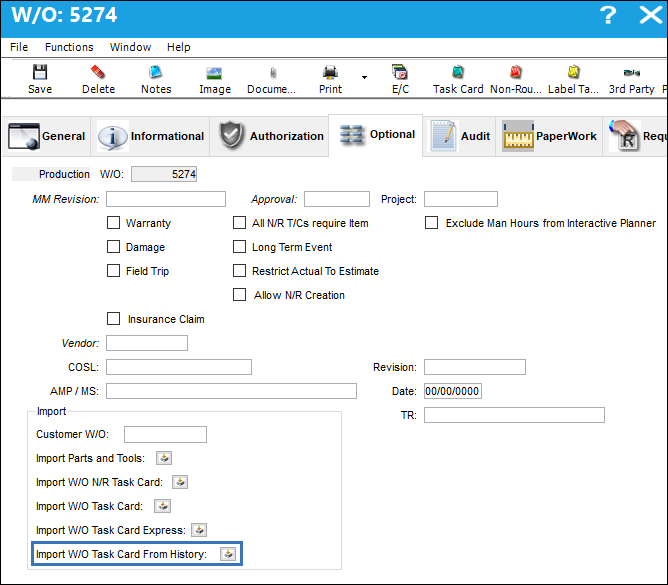Open the File menu
This screenshot has height=585, width=668.
19,47
